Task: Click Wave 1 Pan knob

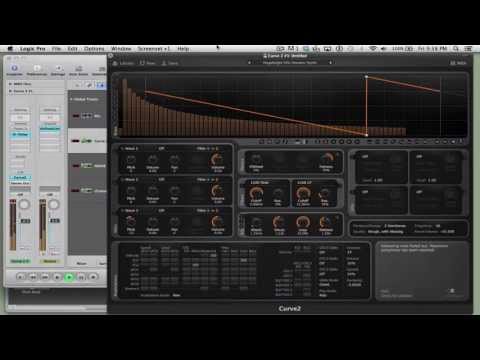Action: (x=174, y=160)
